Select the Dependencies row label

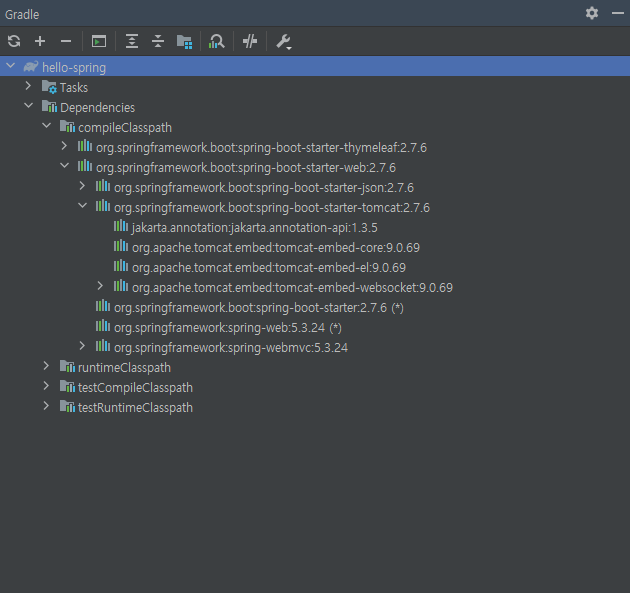coord(97,108)
